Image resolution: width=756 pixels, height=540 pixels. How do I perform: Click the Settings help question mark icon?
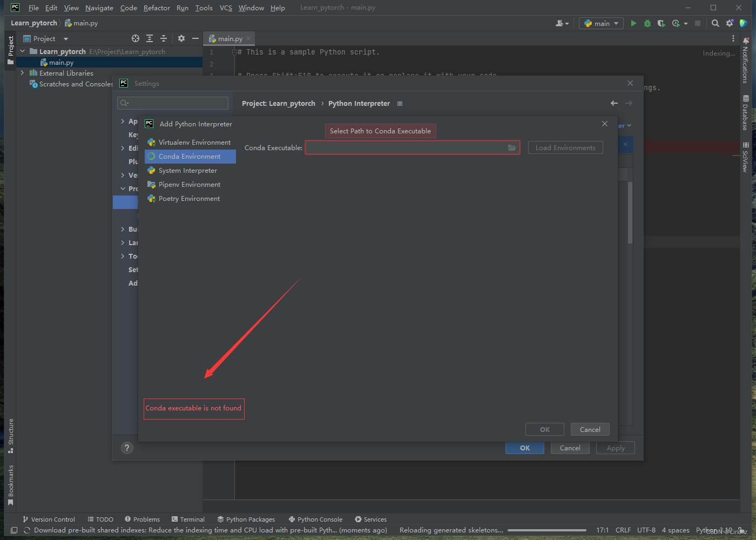click(127, 448)
